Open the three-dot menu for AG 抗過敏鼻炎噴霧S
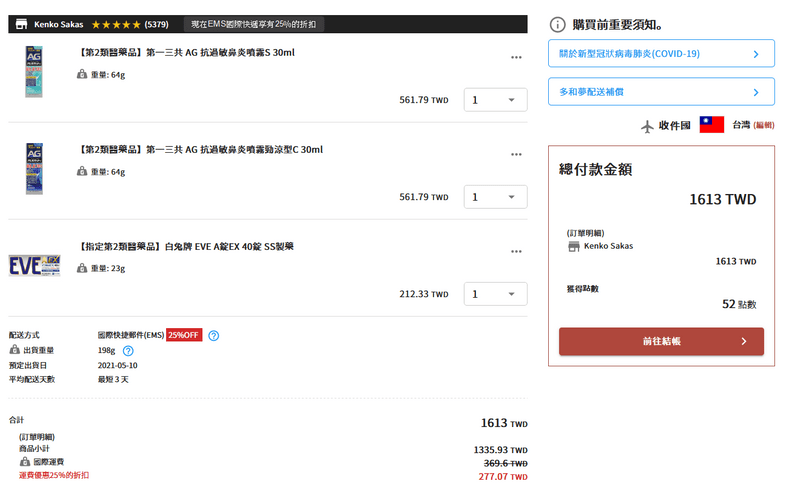The width and height of the screenshot is (800, 489). pyautogui.click(x=516, y=57)
